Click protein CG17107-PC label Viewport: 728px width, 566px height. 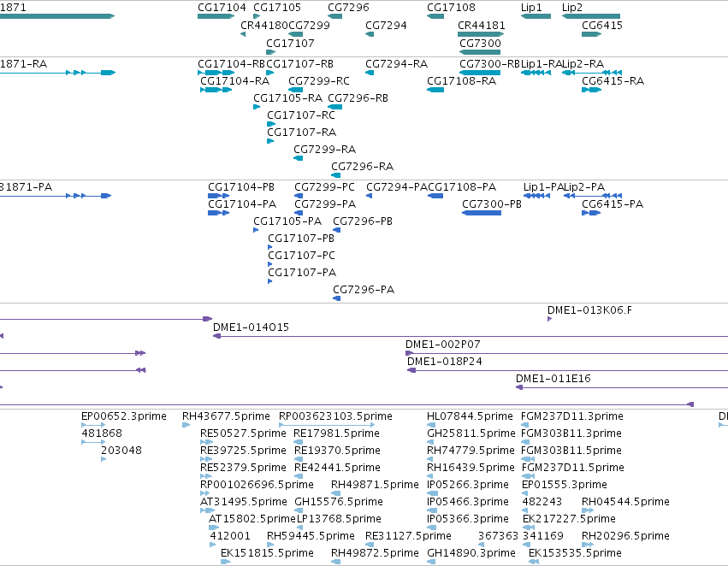[x=301, y=256]
